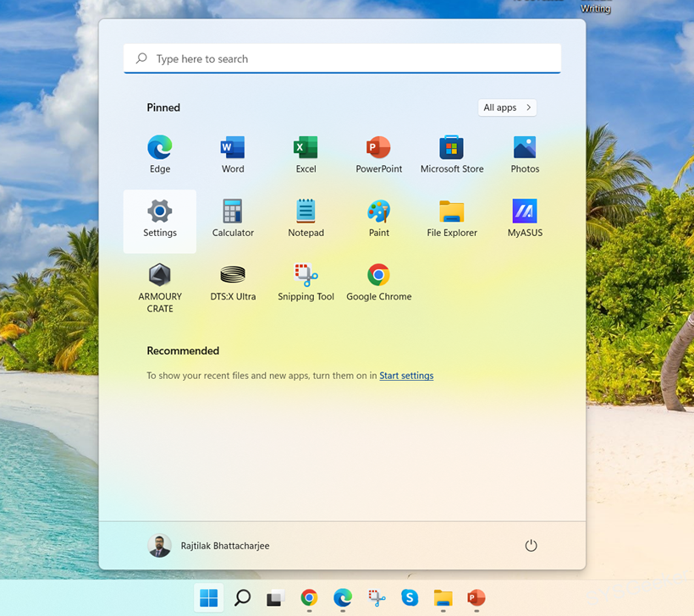Screen dimensions: 694x616
Task: Launch PowerPoint from pinned apps
Action: tap(379, 155)
